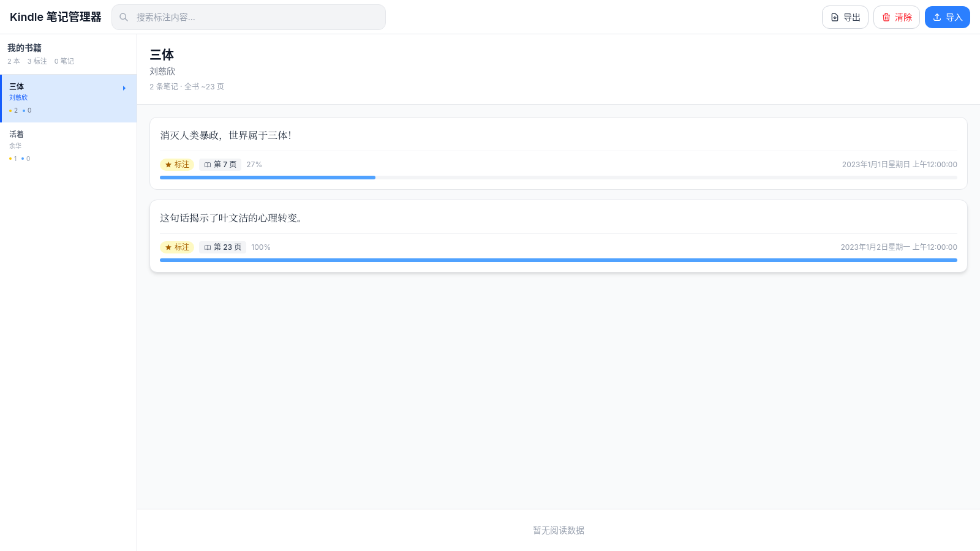
Task: Click the 清除 clear button
Action: click(897, 17)
